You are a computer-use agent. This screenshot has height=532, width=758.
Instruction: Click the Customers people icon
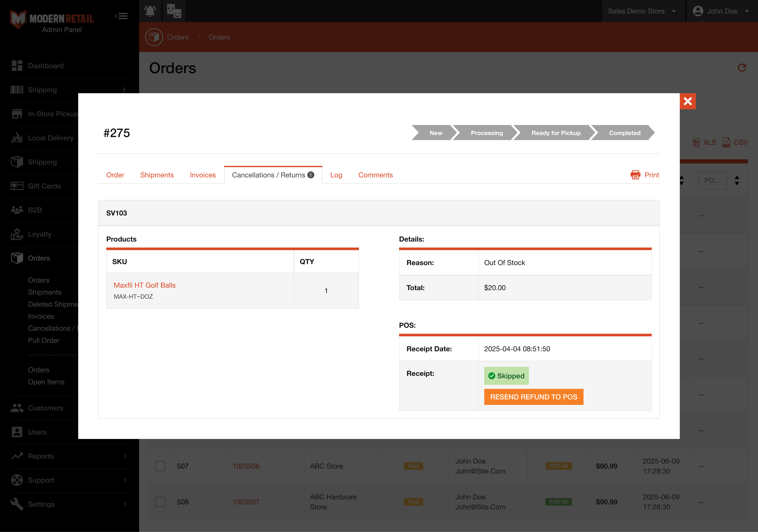pos(17,408)
